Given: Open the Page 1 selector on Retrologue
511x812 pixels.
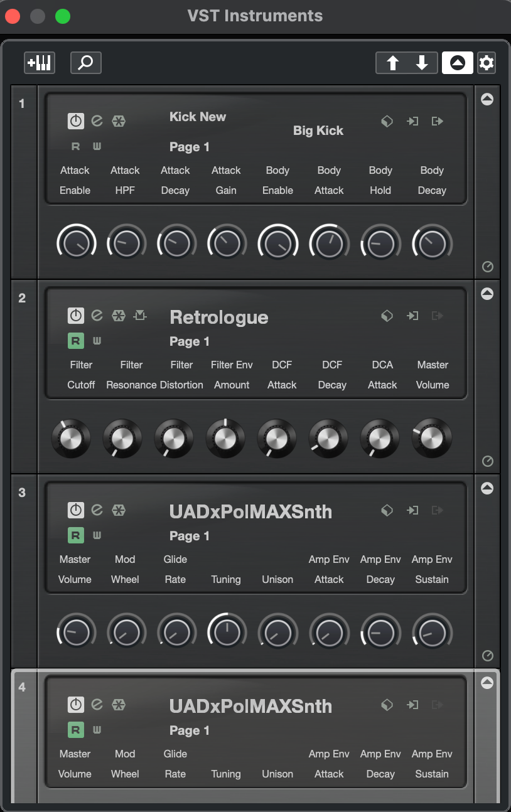Looking at the screenshot, I should pos(190,341).
